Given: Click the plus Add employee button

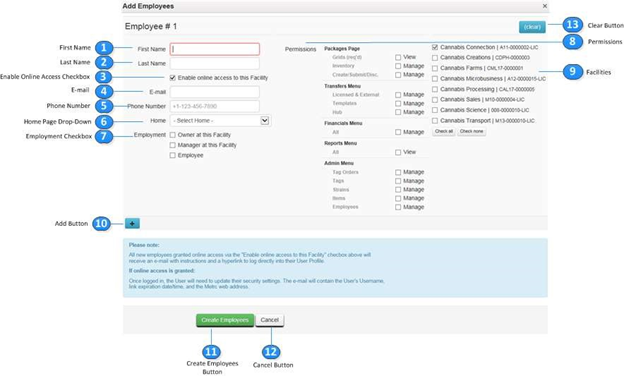Looking at the screenshot, I should [x=132, y=224].
